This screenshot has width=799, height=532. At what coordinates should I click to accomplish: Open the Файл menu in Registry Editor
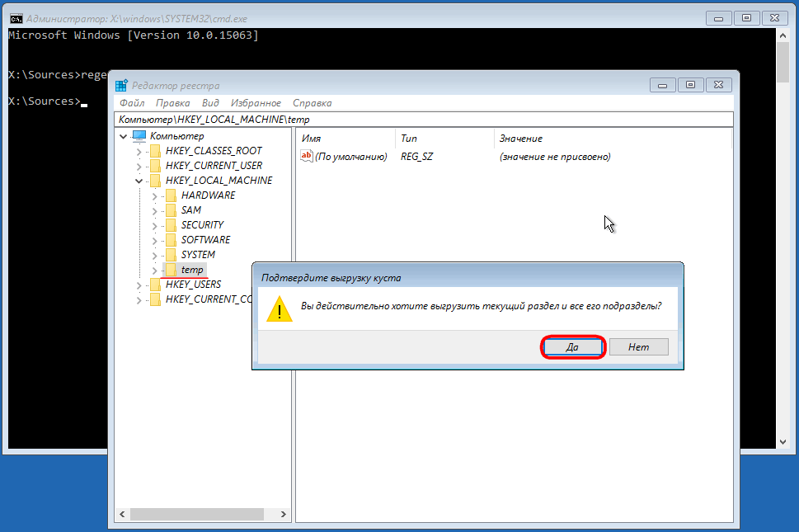132,103
